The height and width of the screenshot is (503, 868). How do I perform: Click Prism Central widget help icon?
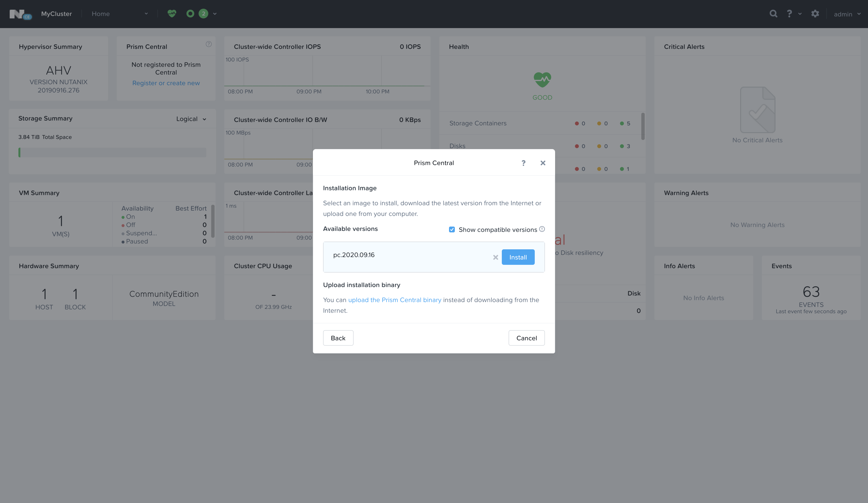[208, 44]
